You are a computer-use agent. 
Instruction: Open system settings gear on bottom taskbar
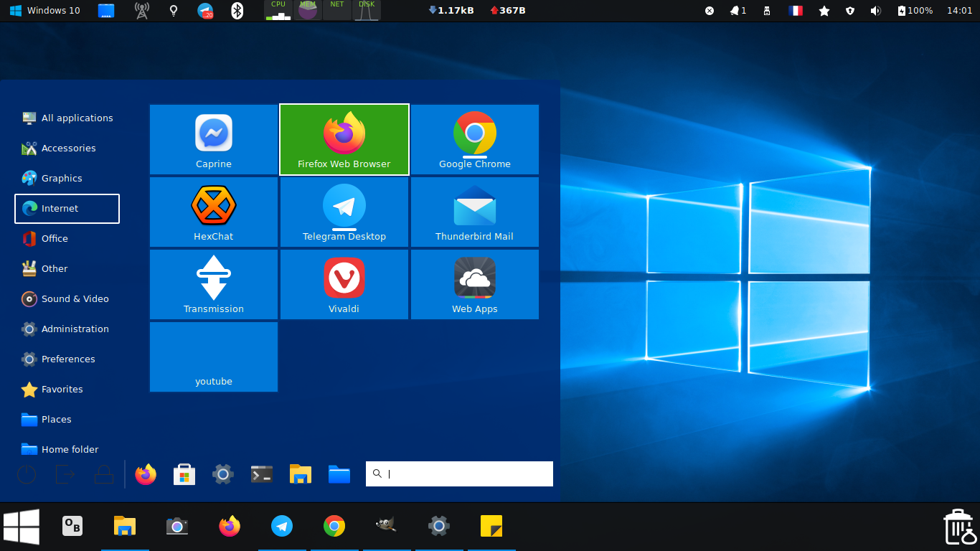pyautogui.click(x=439, y=527)
